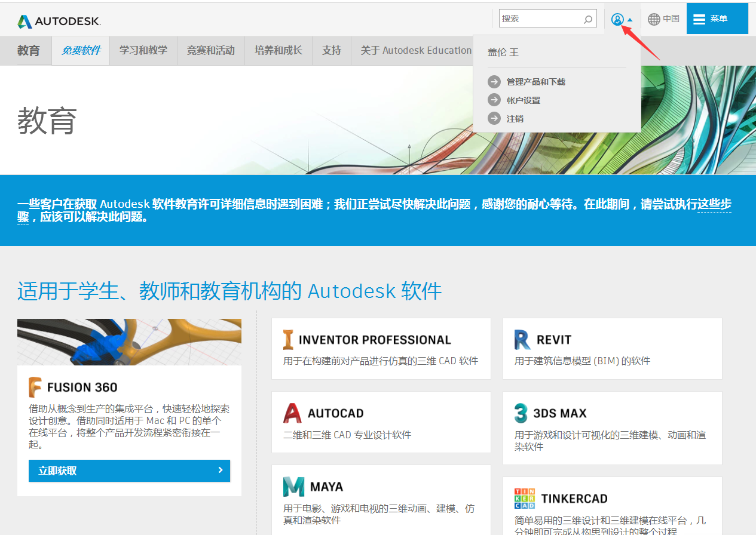Open TINKERCAD product title

click(574, 499)
